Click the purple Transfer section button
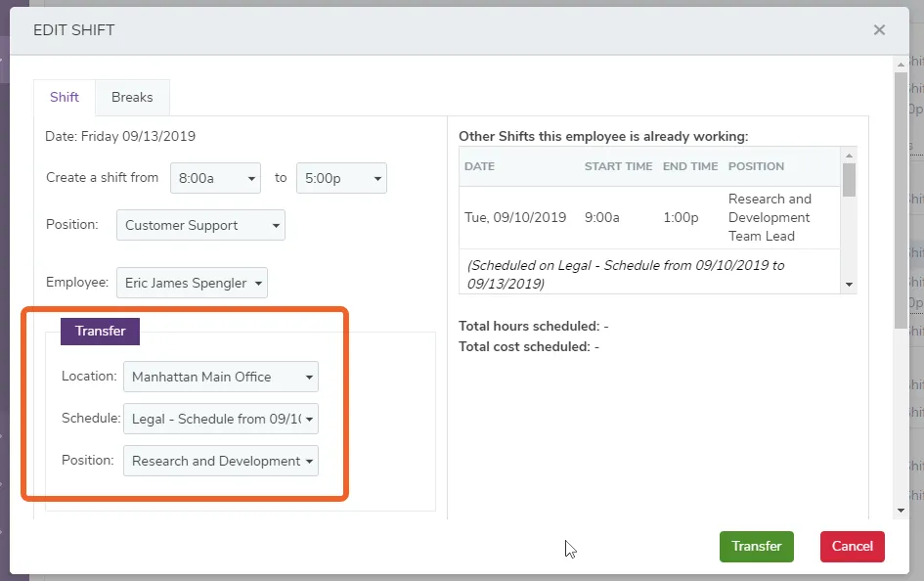Image resolution: width=924 pixels, height=581 pixels. coord(100,332)
